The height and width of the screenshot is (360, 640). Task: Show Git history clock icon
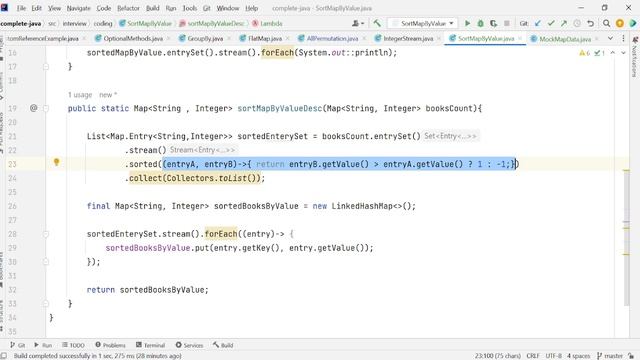click(x=577, y=23)
